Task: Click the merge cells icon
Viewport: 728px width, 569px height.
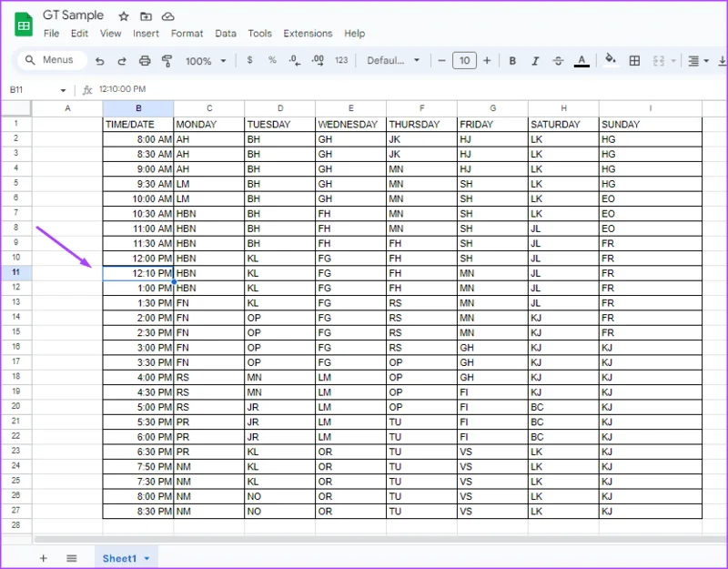Action: click(x=658, y=61)
